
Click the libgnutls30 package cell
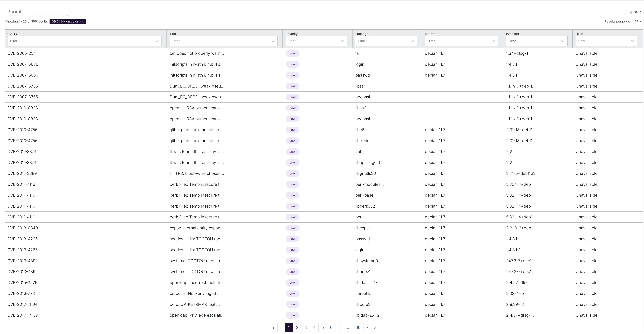366,173
